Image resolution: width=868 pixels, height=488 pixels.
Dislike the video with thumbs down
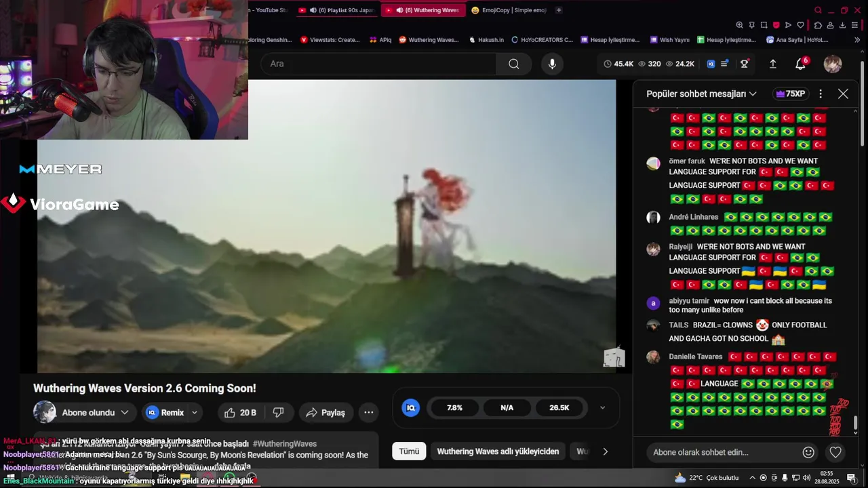[x=278, y=412]
